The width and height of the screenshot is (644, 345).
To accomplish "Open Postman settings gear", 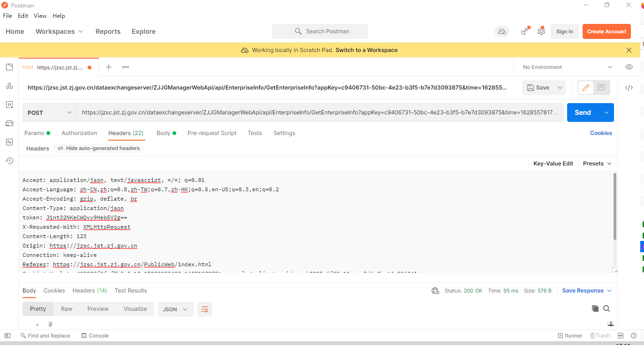I will pos(541,31).
